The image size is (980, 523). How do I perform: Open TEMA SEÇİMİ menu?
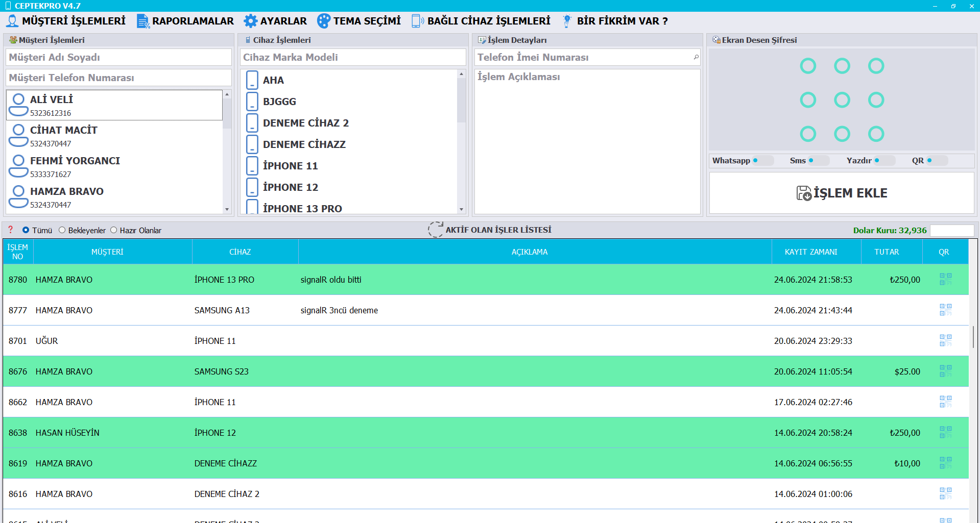359,21
